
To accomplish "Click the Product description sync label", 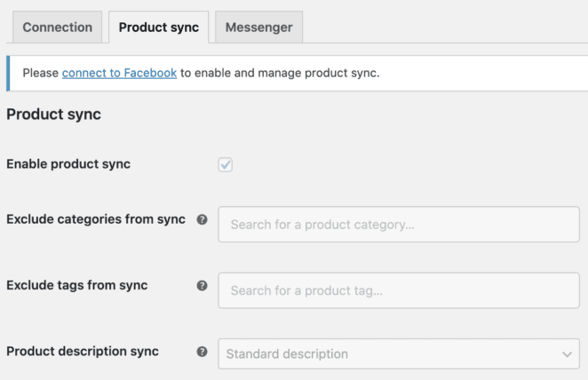I will 83,351.
